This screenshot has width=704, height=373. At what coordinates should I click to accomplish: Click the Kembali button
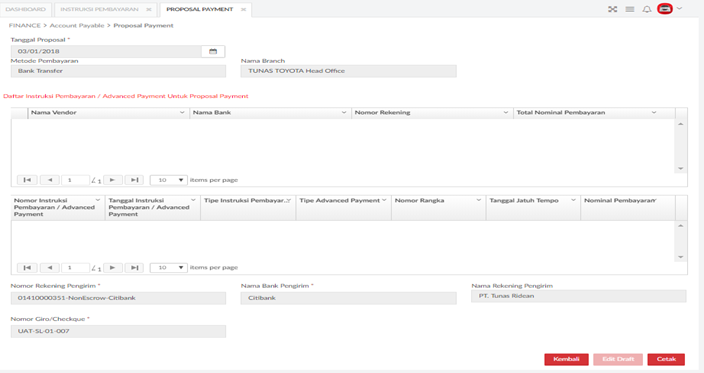566,359
